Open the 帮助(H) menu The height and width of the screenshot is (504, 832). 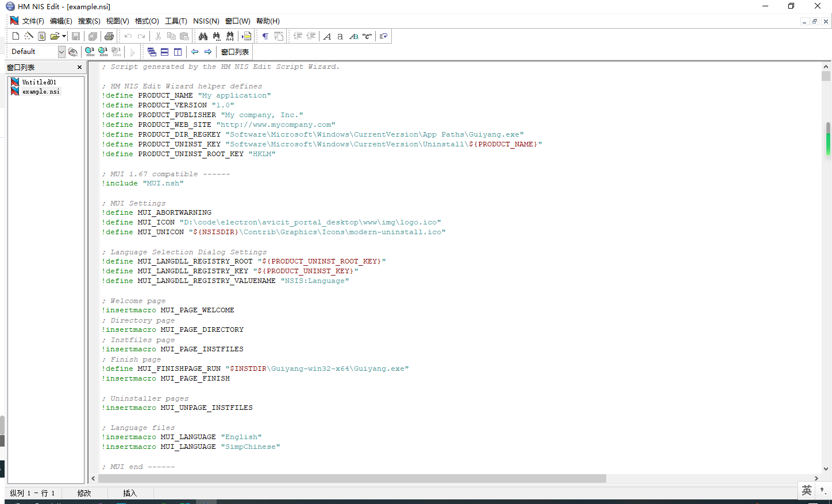click(268, 21)
